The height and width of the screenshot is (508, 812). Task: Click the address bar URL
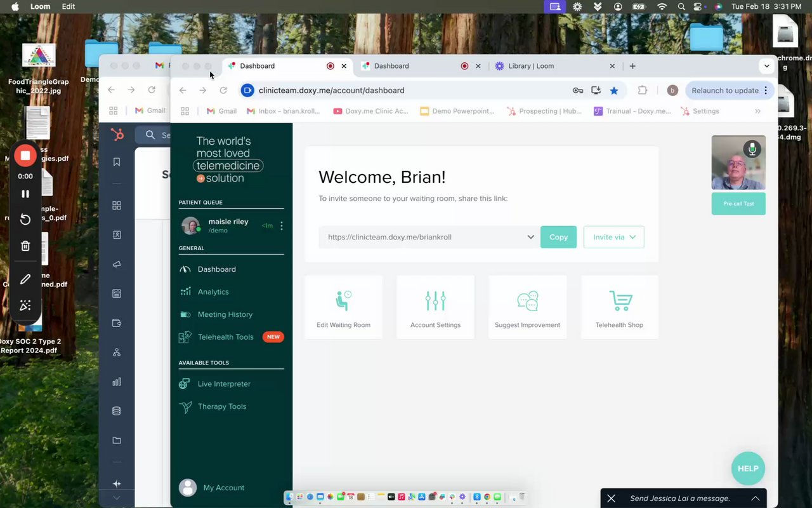[x=331, y=90]
